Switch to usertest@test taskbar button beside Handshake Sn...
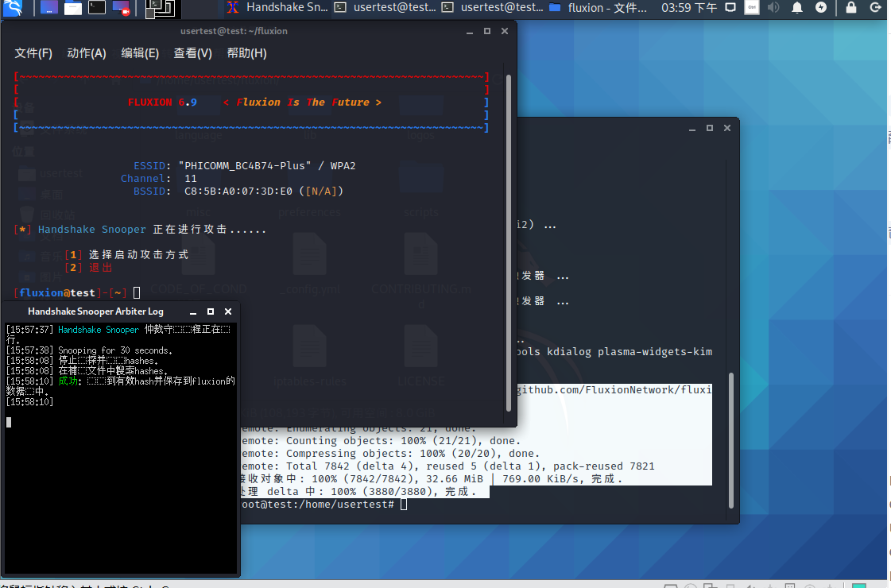 click(x=385, y=7)
